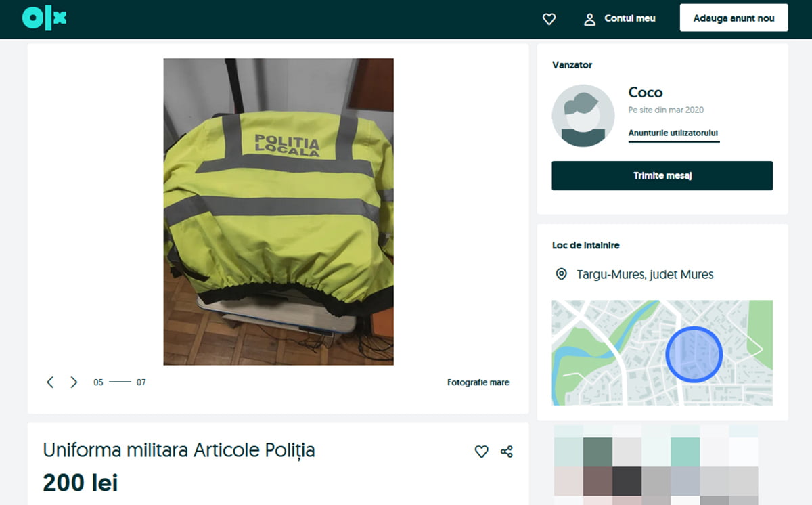Screen dimensions: 812x505
Task: Click the Adauga anunt nou button
Action: tap(734, 18)
